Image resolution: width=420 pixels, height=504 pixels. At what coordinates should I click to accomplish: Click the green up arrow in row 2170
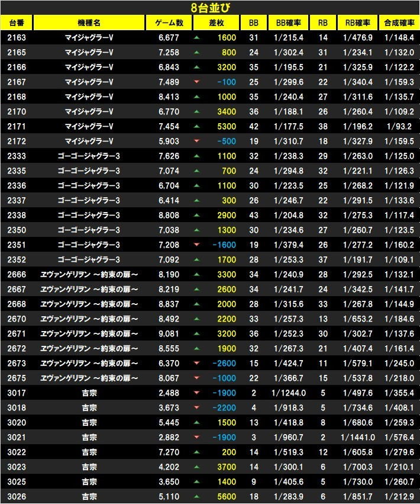coord(197,111)
